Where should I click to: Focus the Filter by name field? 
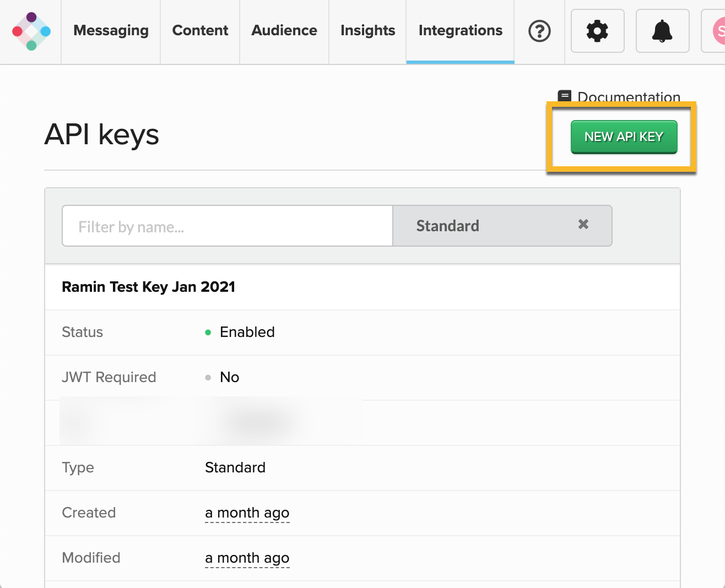point(227,226)
